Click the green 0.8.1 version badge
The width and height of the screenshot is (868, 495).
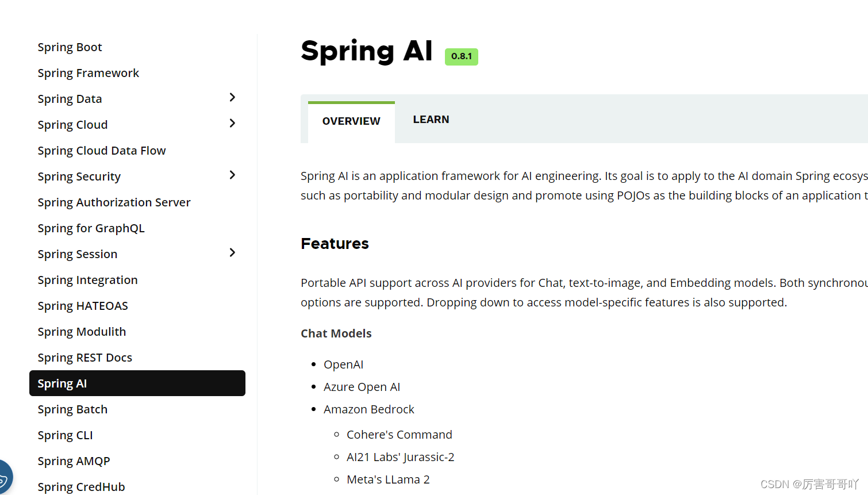[x=461, y=56]
